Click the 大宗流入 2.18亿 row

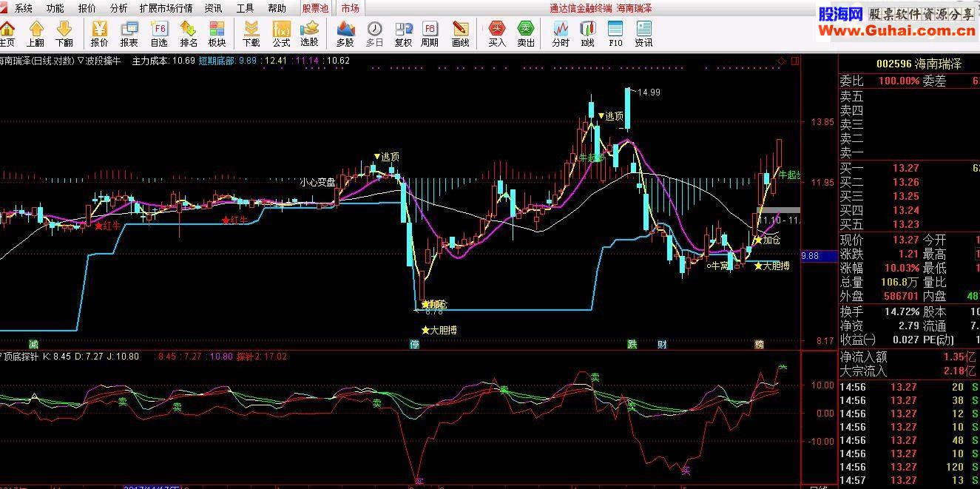[909, 371]
